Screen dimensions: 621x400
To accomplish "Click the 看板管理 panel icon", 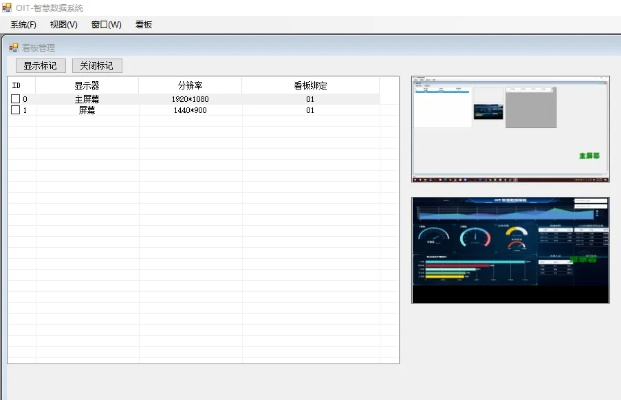I will click(x=14, y=47).
